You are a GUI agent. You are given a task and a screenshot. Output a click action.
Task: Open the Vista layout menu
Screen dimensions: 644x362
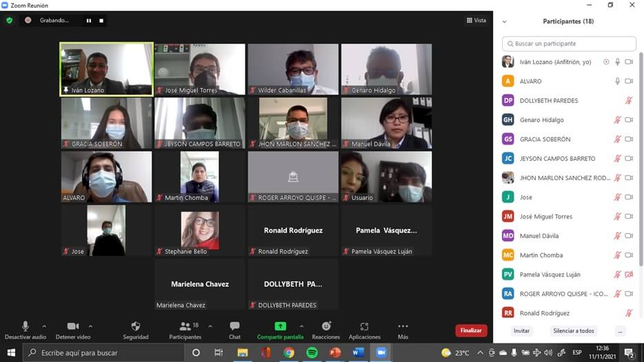point(476,21)
